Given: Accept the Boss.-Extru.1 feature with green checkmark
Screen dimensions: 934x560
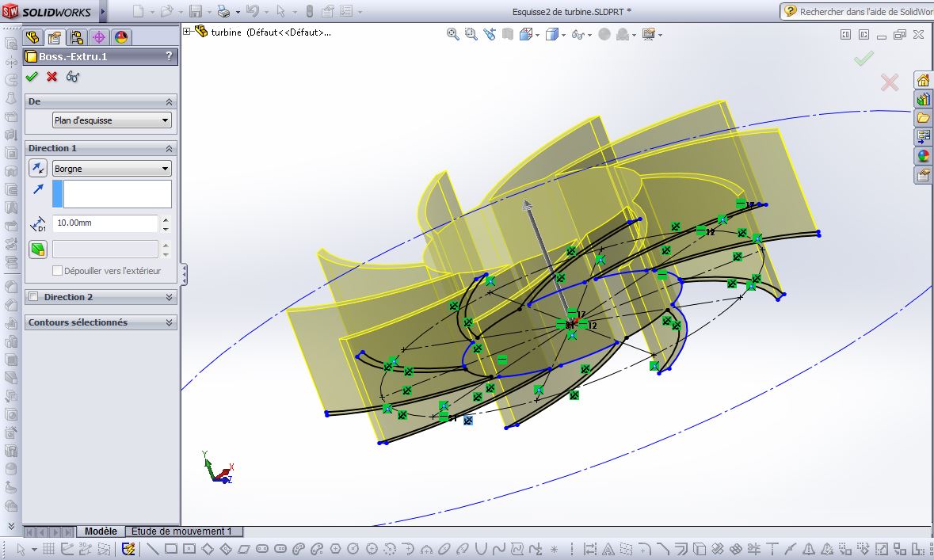Looking at the screenshot, I should (x=32, y=76).
